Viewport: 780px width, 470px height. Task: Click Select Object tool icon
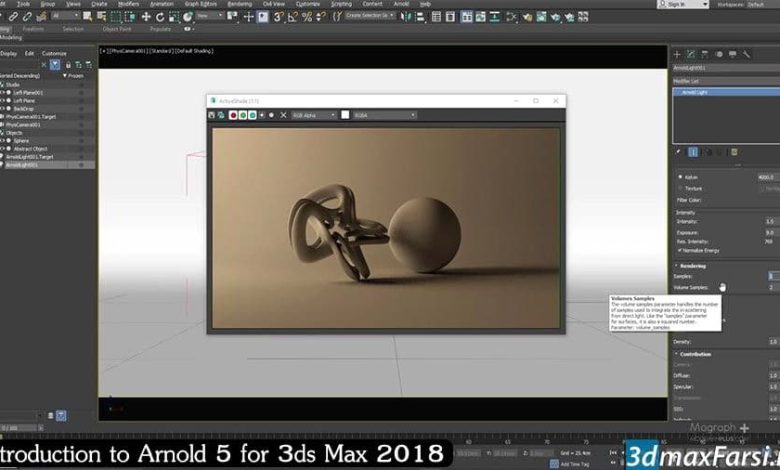(x=88, y=16)
